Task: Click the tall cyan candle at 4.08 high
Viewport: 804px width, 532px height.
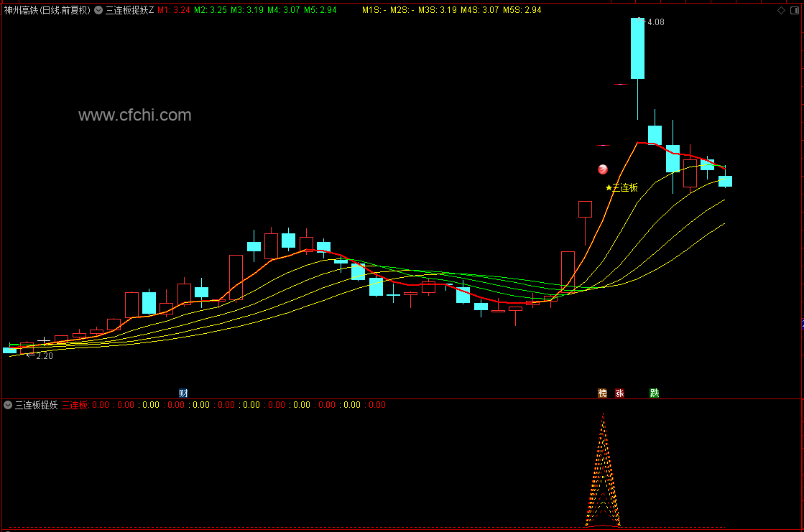Action: (x=638, y=49)
